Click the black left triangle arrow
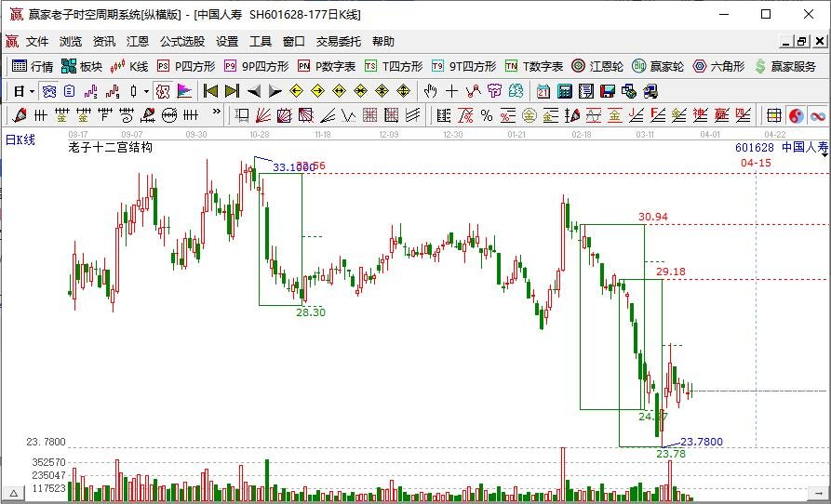Viewport: 831px width, 504px height. point(254,91)
